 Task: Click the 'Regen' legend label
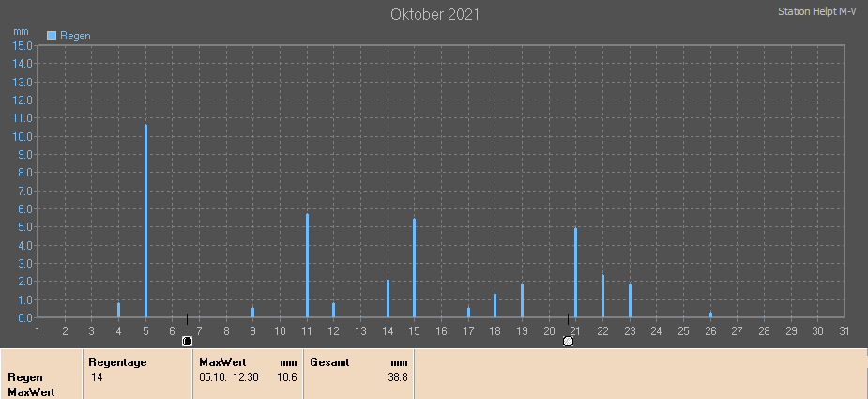[75, 36]
